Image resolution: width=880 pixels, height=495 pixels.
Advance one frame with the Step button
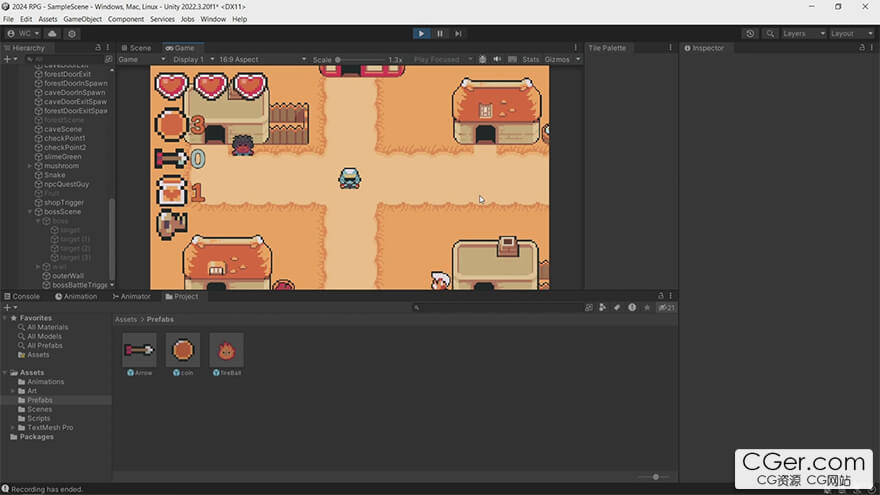click(x=459, y=34)
